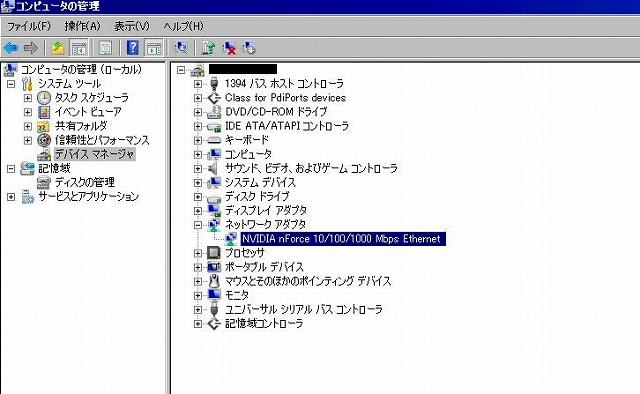The image size is (640, 394).
Task: Collapse the 記憶域 node
Action: (11, 169)
